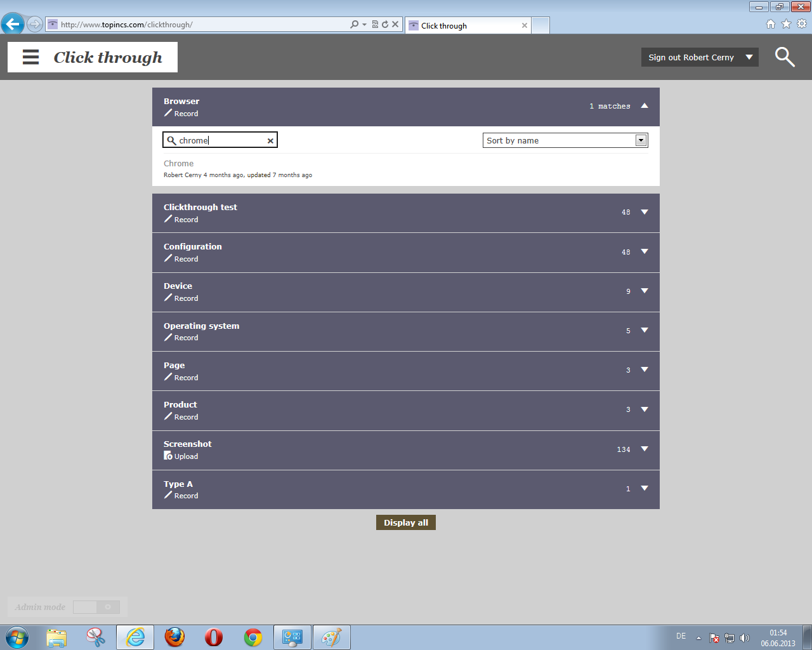
Task: Switch to the Click through browser tab
Action: point(466,25)
